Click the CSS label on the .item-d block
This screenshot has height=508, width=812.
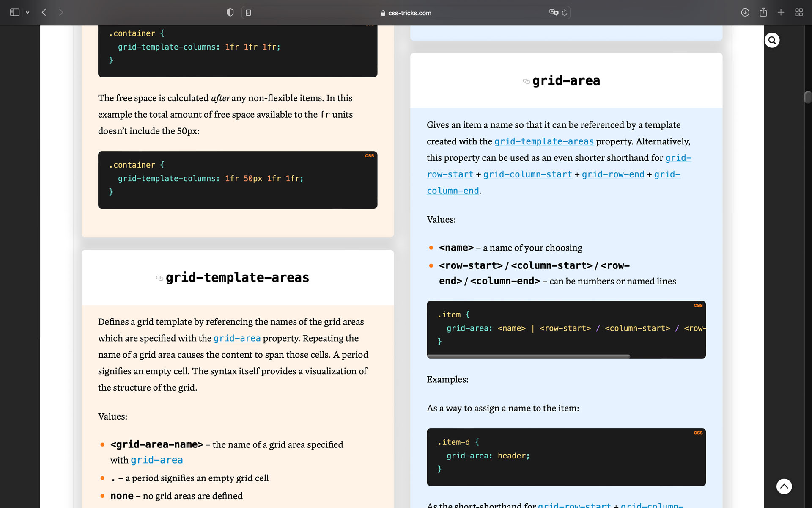pos(698,433)
